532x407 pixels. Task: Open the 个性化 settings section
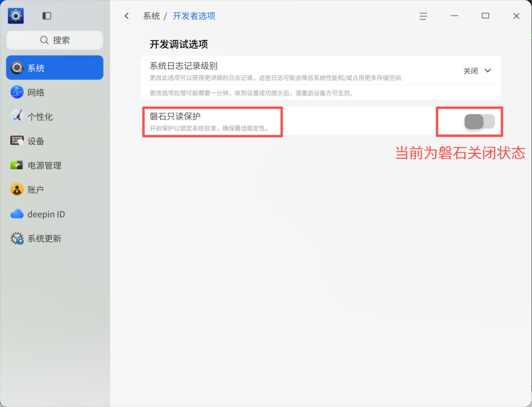pyautogui.click(x=54, y=116)
